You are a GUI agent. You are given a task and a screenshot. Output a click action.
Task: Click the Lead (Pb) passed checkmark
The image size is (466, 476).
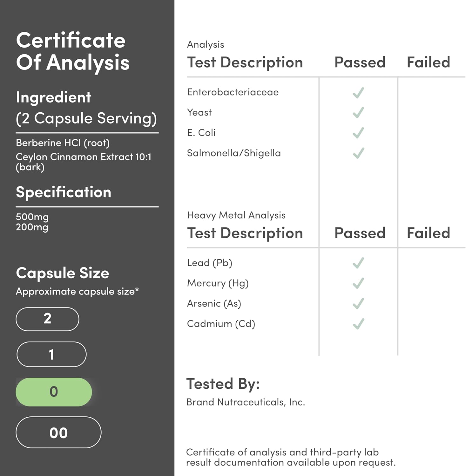click(x=358, y=263)
